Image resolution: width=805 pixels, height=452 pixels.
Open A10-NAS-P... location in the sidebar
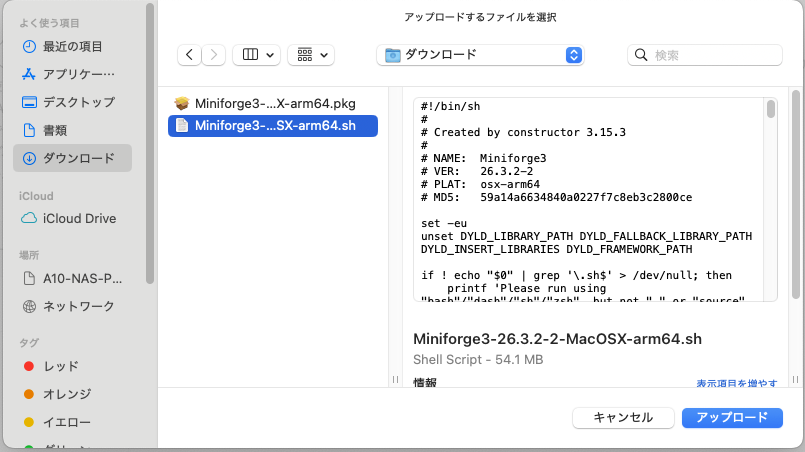[72, 278]
